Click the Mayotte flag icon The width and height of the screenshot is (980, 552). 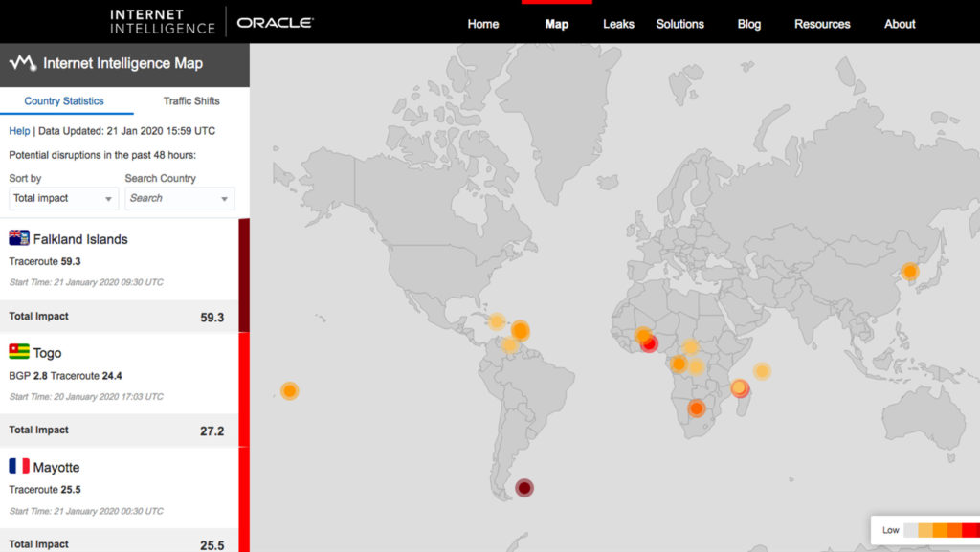click(19, 466)
